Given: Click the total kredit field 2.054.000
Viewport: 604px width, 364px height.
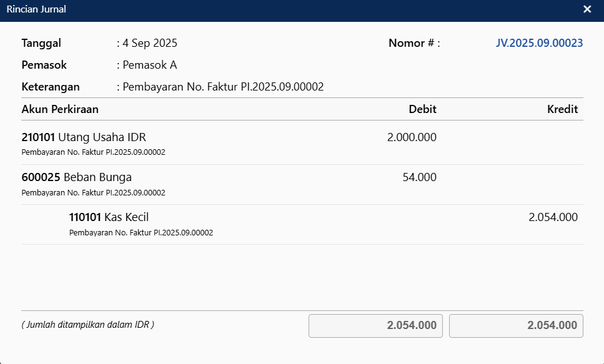Looking at the screenshot, I should point(516,325).
